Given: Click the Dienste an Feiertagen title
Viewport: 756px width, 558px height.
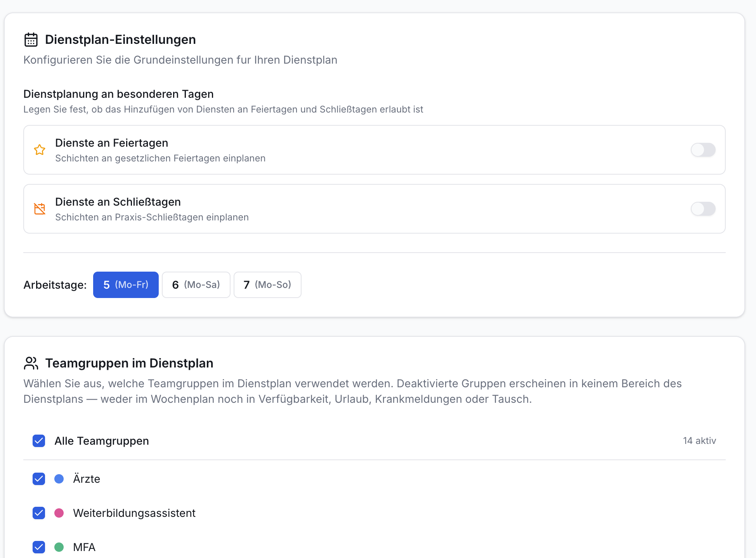Looking at the screenshot, I should [112, 143].
